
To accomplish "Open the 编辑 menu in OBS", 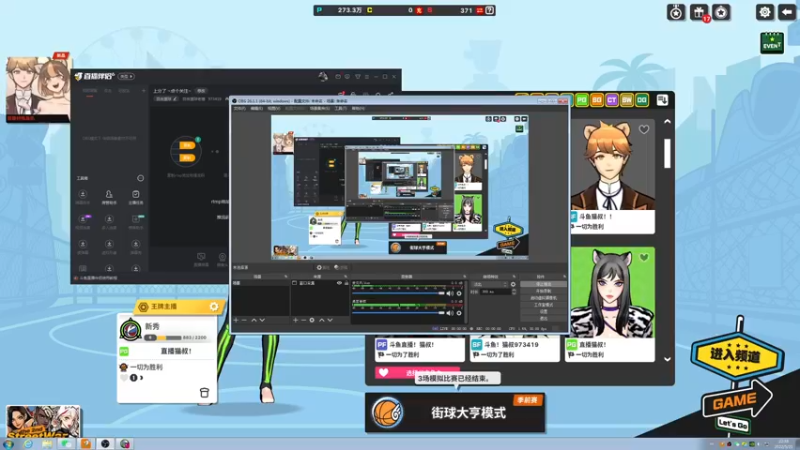I will 256,108.
